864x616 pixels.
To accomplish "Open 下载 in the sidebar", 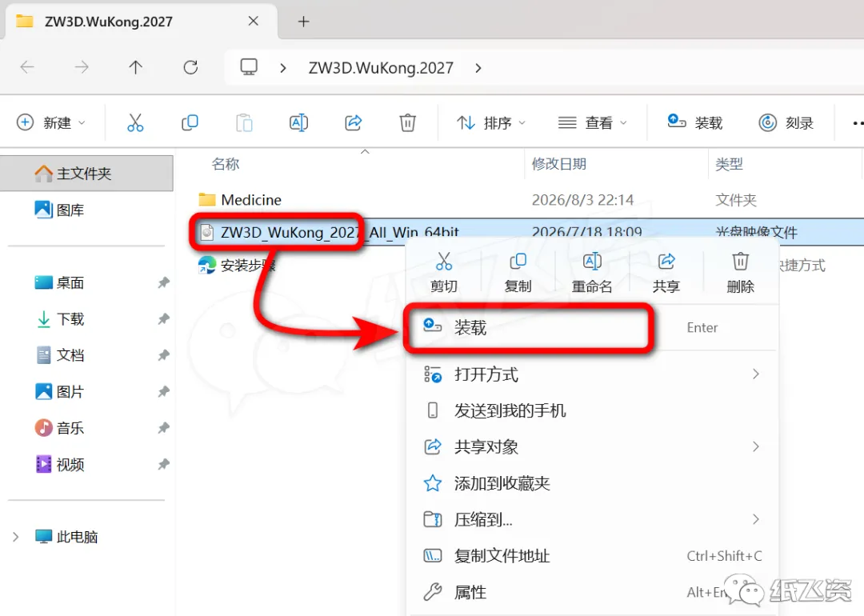I will [59, 319].
